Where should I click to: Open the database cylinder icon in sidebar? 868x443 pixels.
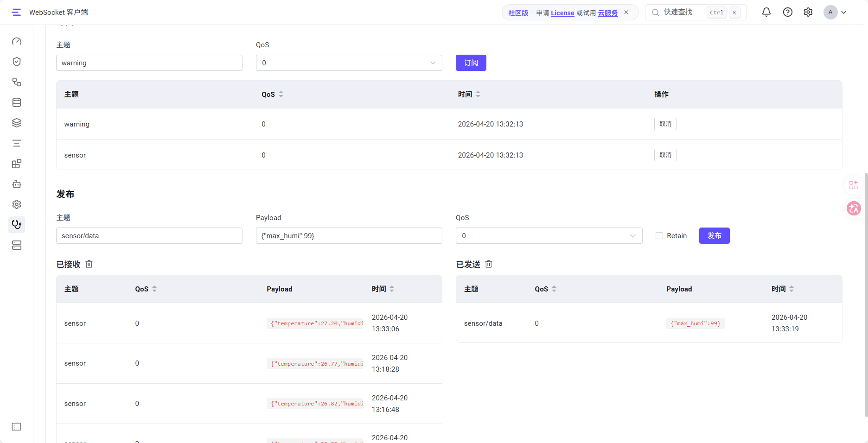tap(17, 102)
